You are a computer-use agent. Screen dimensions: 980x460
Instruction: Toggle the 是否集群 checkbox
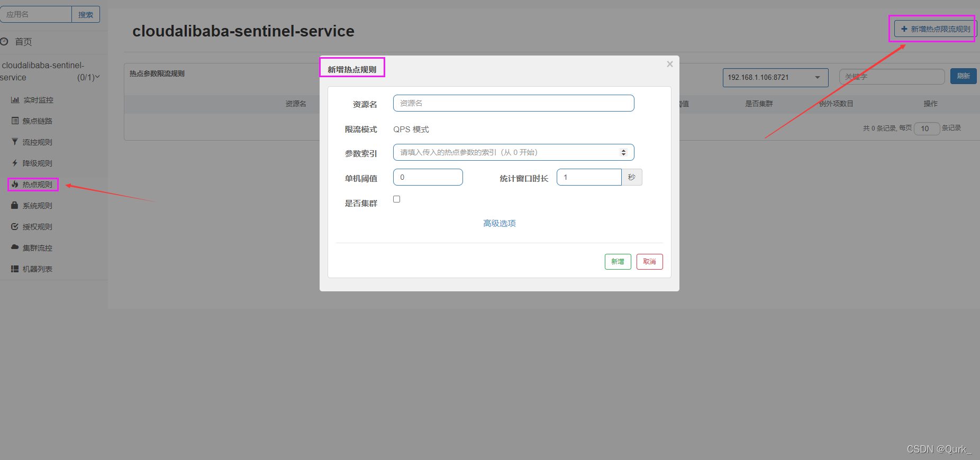tap(397, 199)
